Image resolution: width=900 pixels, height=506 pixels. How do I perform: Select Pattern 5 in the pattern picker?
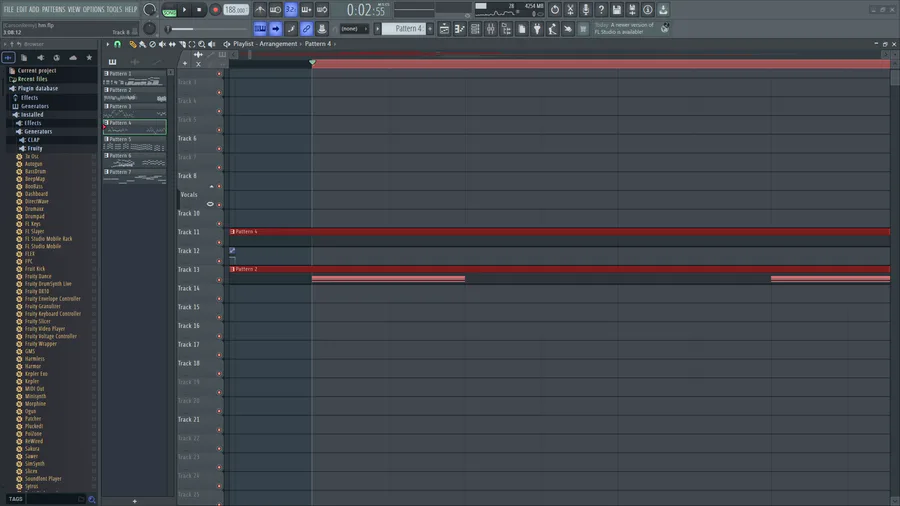[x=134, y=143]
